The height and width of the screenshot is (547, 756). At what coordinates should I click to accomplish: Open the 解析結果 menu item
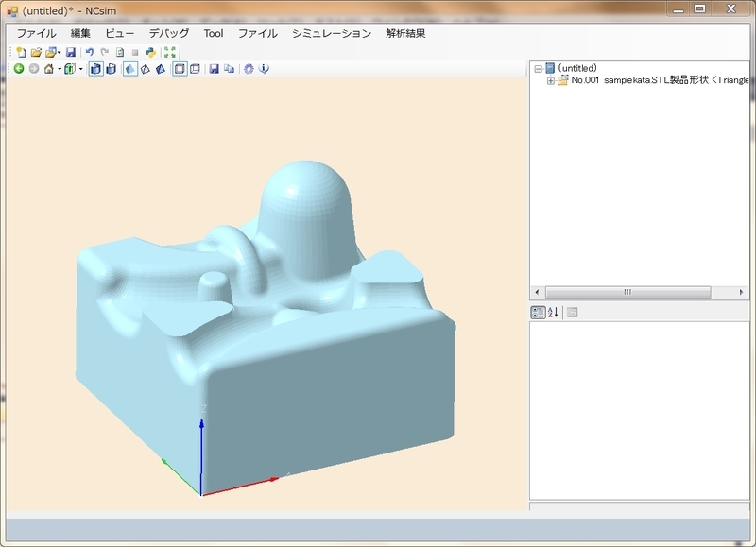pos(408,32)
